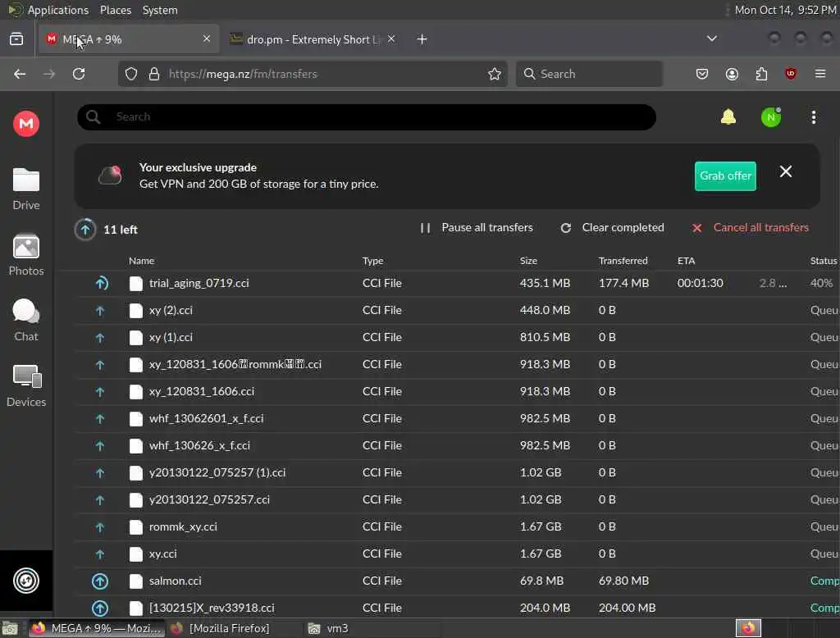The width and height of the screenshot is (840, 638).
Task: Switch to the dro.pm tab
Action: point(313,39)
